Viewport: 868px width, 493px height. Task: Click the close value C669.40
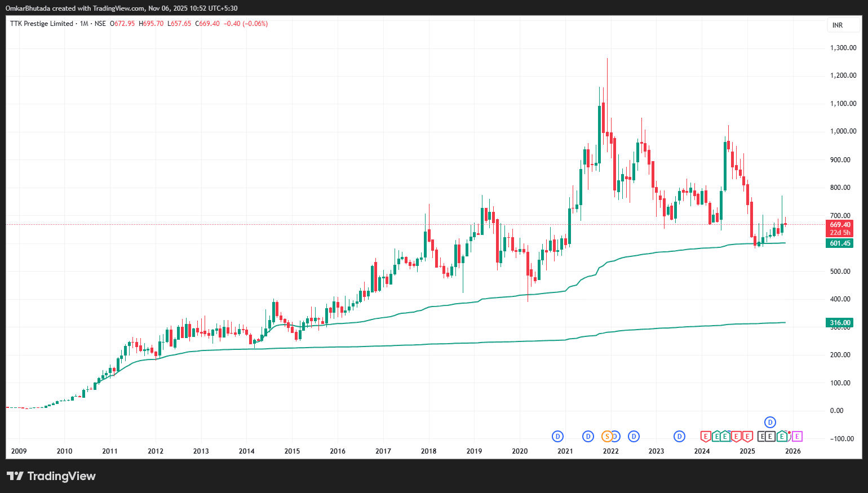(x=207, y=24)
